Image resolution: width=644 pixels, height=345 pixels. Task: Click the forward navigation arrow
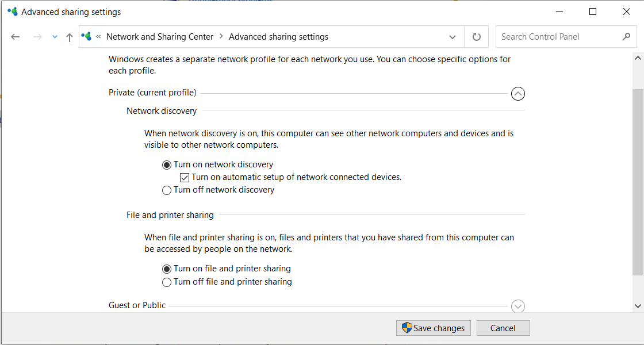pyautogui.click(x=37, y=37)
